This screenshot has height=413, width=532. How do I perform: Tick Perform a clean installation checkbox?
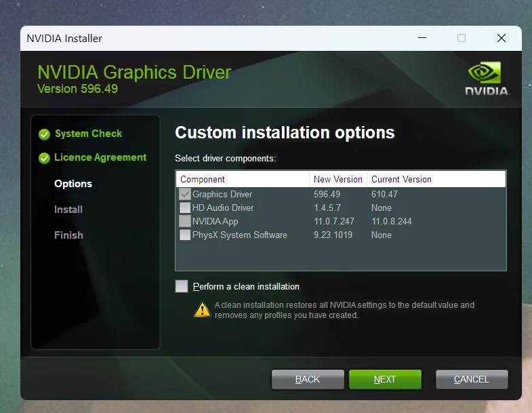pos(182,286)
